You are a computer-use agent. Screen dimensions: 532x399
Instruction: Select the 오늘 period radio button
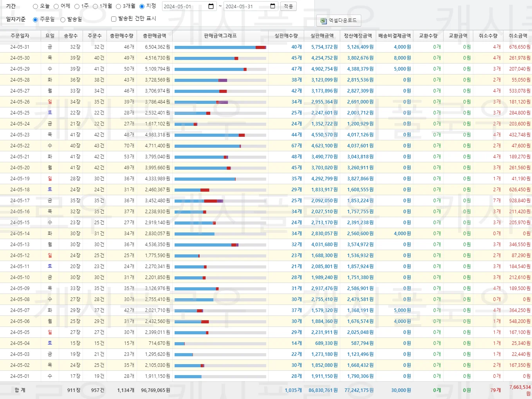[35, 6]
